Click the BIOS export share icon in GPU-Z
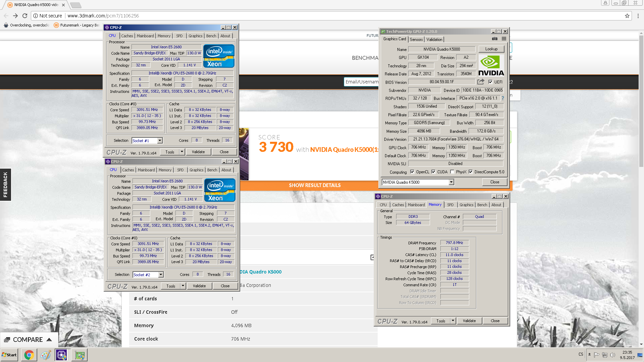 point(481,82)
